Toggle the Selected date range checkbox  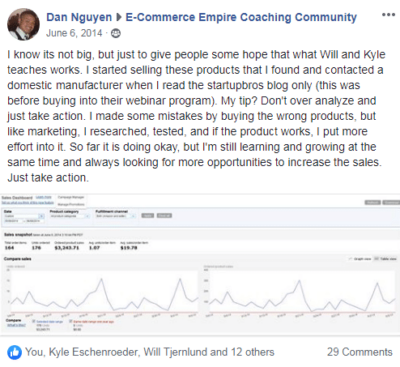34,321
